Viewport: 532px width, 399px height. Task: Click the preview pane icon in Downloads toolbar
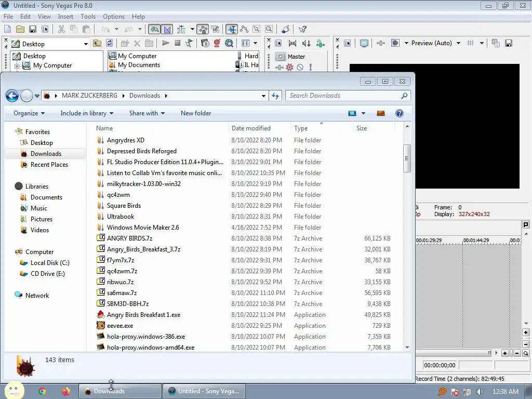(x=381, y=113)
